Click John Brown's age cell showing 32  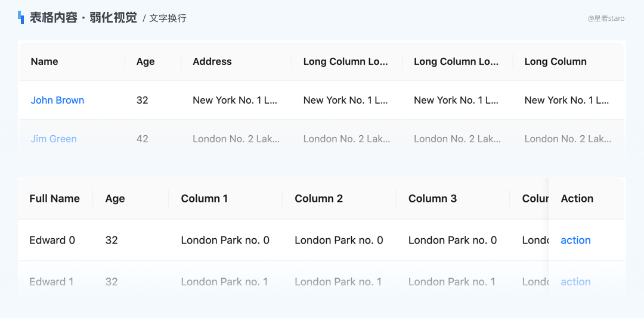(x=142, y=100)
